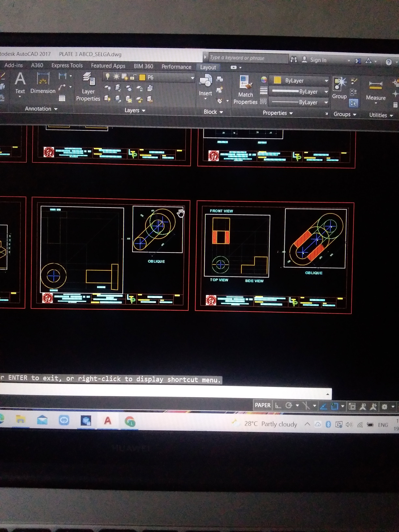
Task: Expand the Annotation panel
Action: coord(41,109)
